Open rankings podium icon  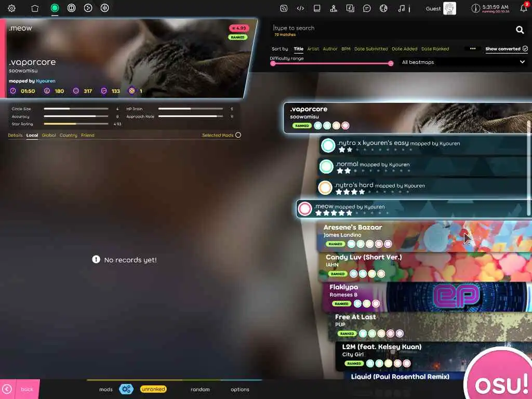[334, 8]
